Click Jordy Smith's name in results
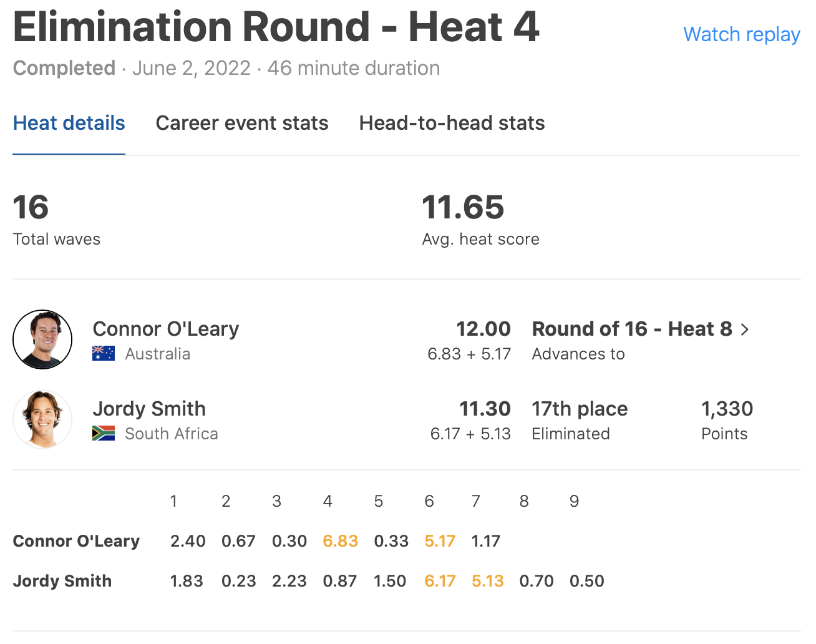This screenshot has width=816, height=644. pos(149,409)
